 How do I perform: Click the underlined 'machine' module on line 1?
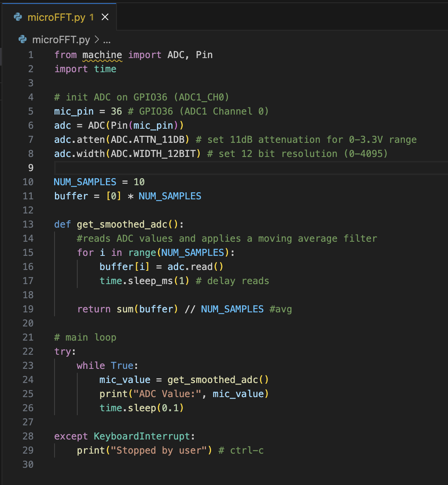pos(102,55)
